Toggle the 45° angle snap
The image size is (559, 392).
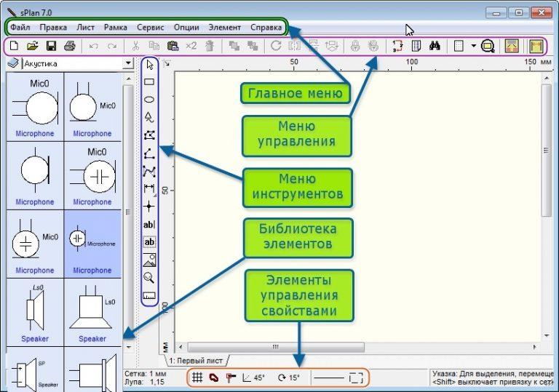coord(253,377)
